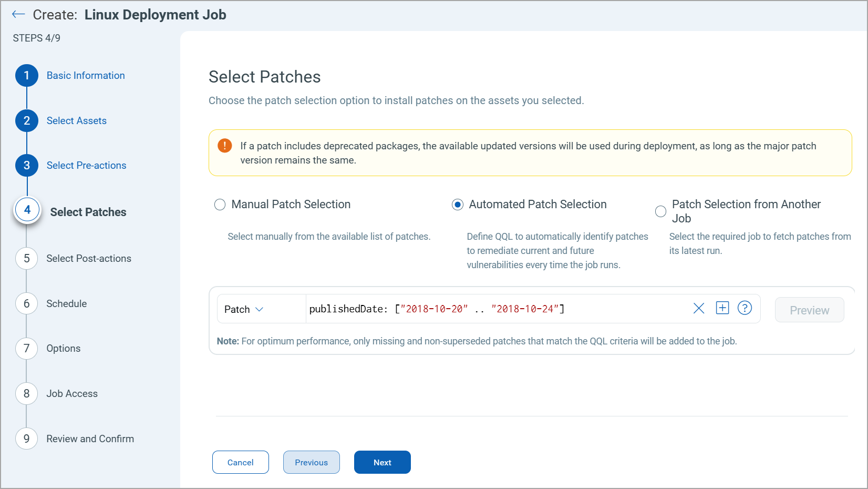The image size is (868, 489).
Task: Click the step 3 circle icon
Action: coord(27,166)
